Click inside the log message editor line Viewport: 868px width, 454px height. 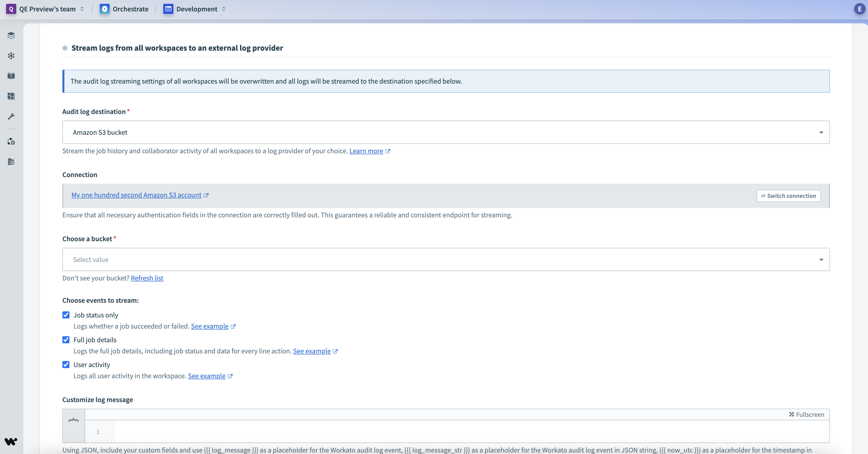coord(472,432)
